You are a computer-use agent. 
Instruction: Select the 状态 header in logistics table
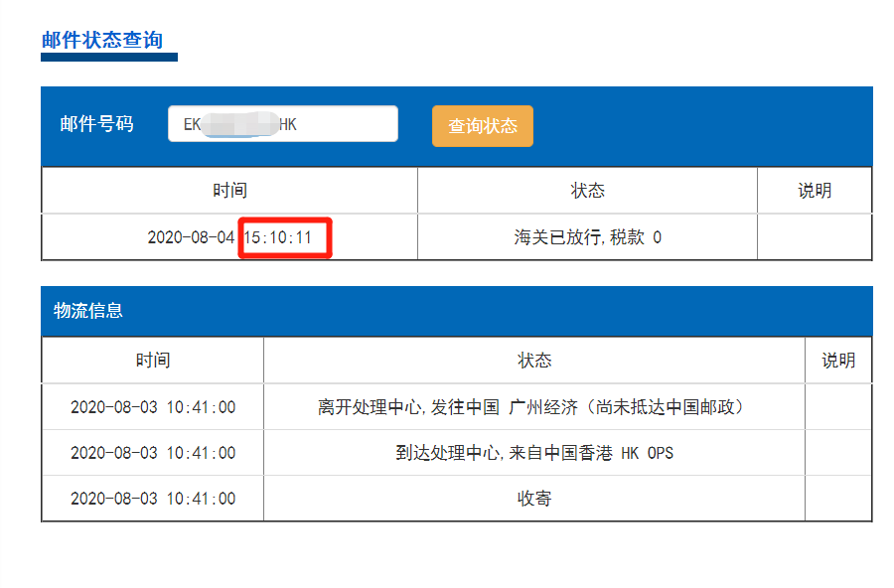(532, 361)
